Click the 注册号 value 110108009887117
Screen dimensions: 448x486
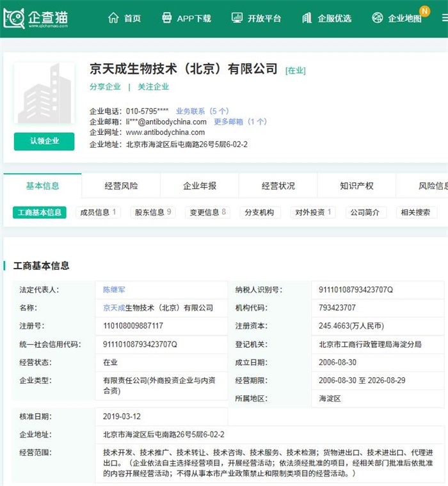point(133,325)
